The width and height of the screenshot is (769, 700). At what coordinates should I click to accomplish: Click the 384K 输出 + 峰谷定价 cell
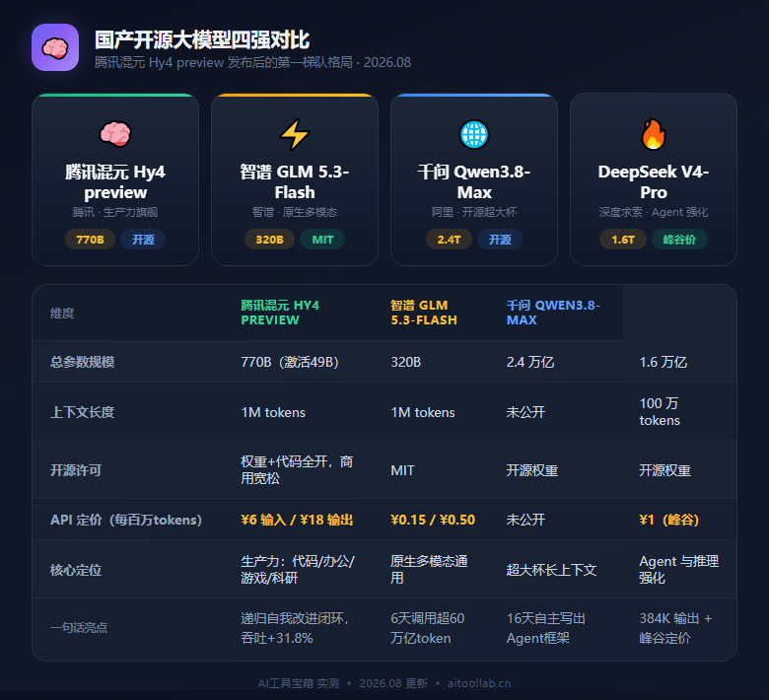675,628
